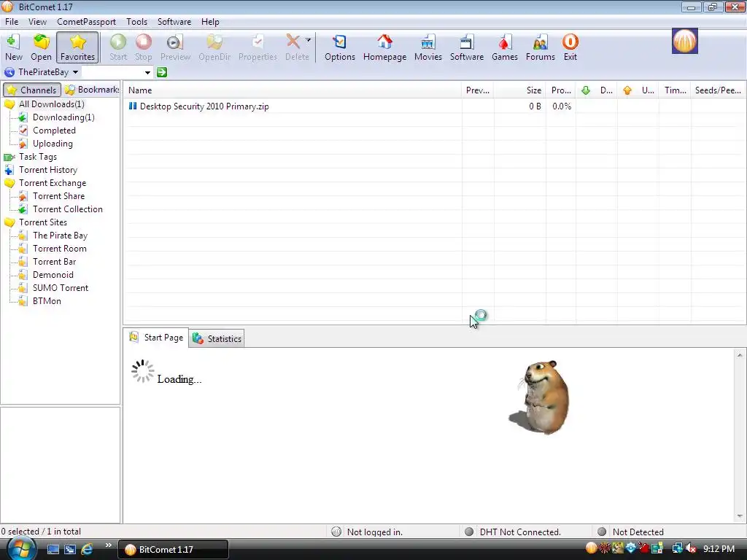
Task: Open the SUMO Torrent site entry
Action: pyautogui.click(x=61, y=287)
